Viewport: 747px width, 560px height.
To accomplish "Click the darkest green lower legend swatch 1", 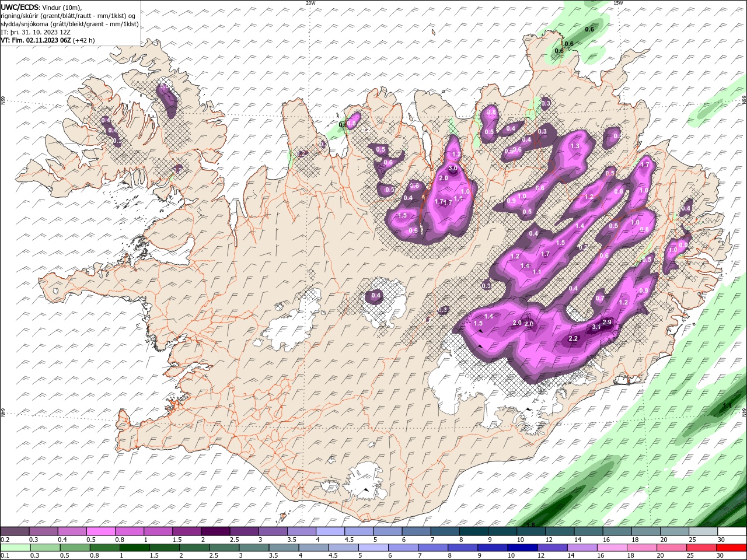I will (135, 548).
